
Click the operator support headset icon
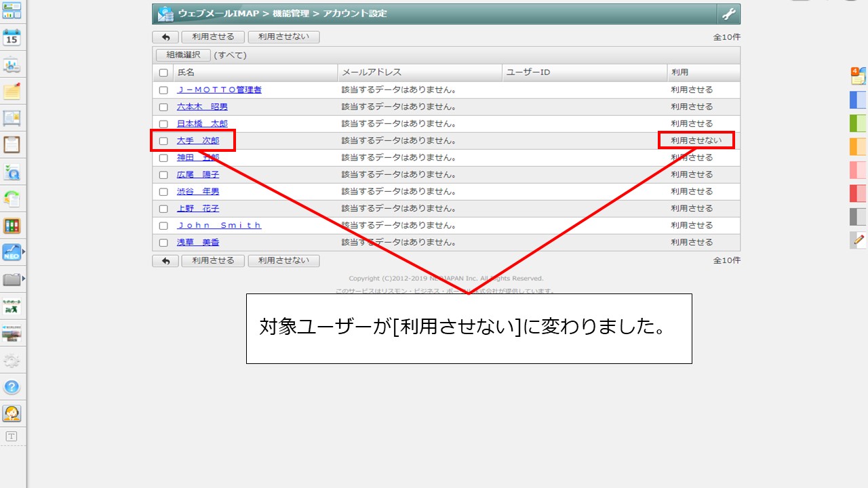pos(12,413)
